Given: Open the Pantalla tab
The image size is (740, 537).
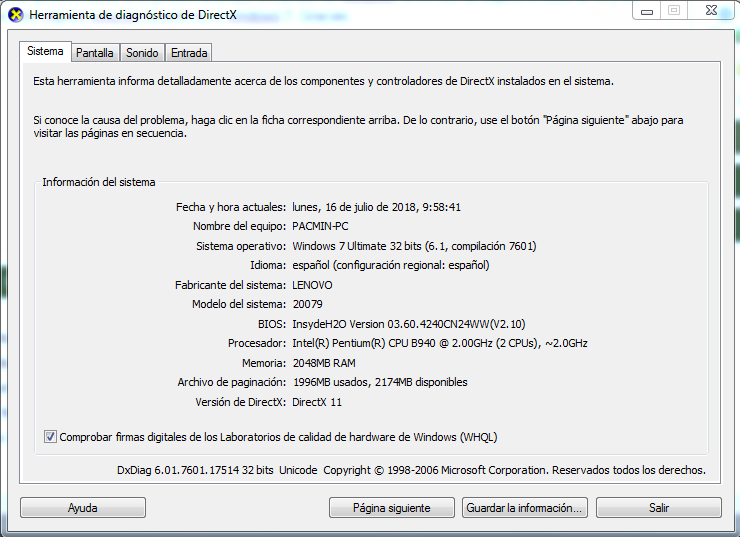Looking at the screenshot, I should pos(95,53).
